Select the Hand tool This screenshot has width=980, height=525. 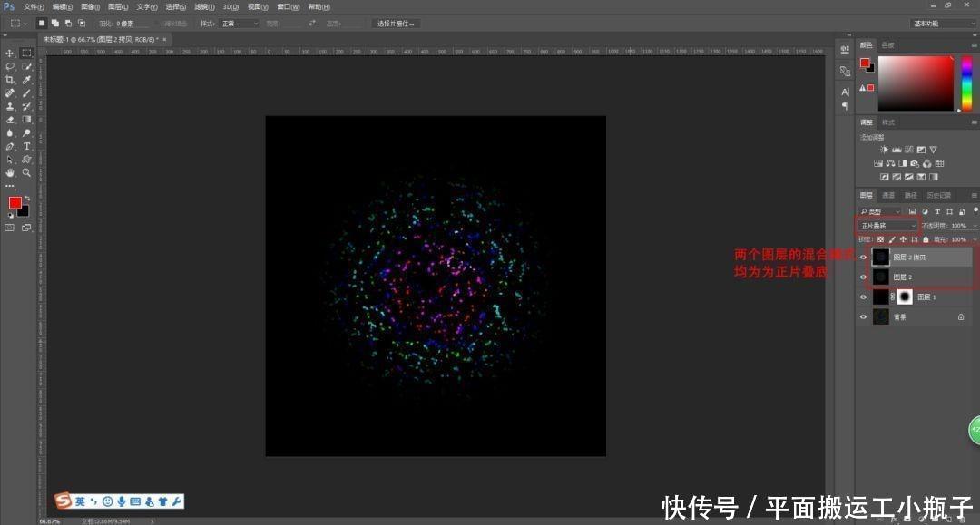[9, 173]
